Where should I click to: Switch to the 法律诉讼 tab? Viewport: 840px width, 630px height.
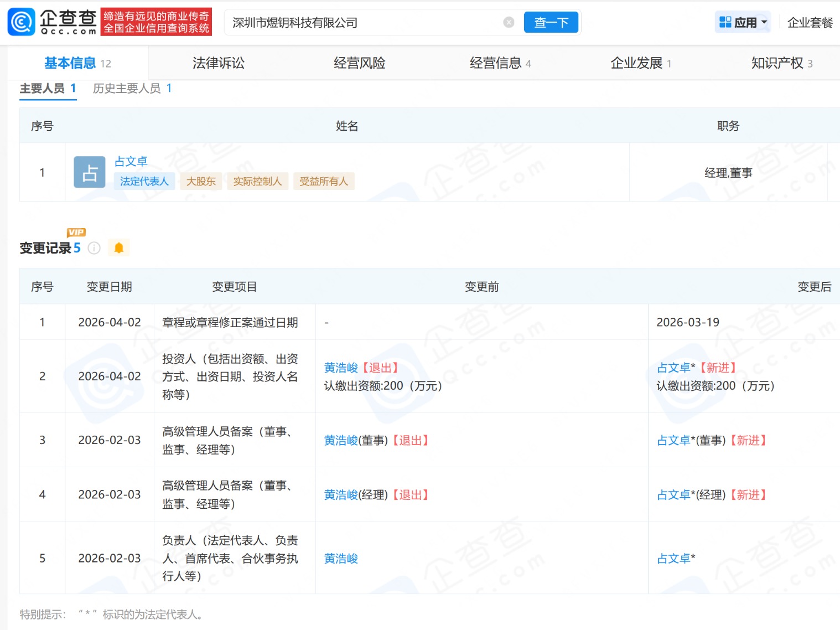point(219,63)
